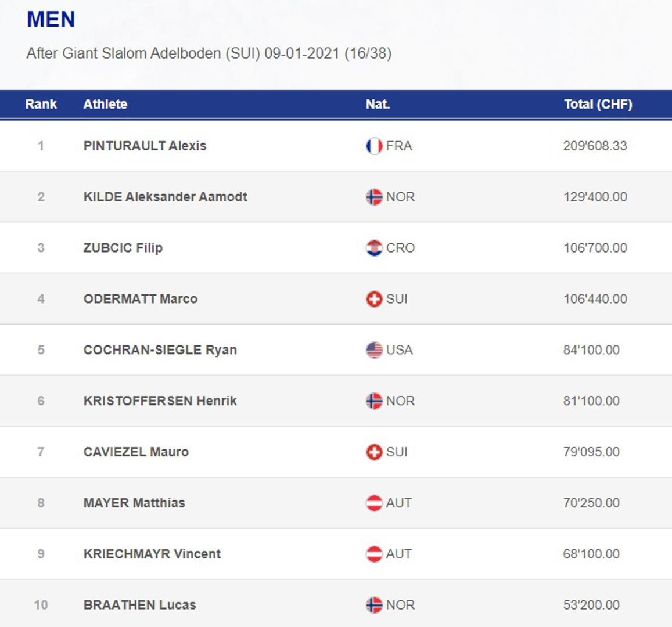Click the MEN section heading
Screen dimensions: 672x627
click(x=51, y=20)
